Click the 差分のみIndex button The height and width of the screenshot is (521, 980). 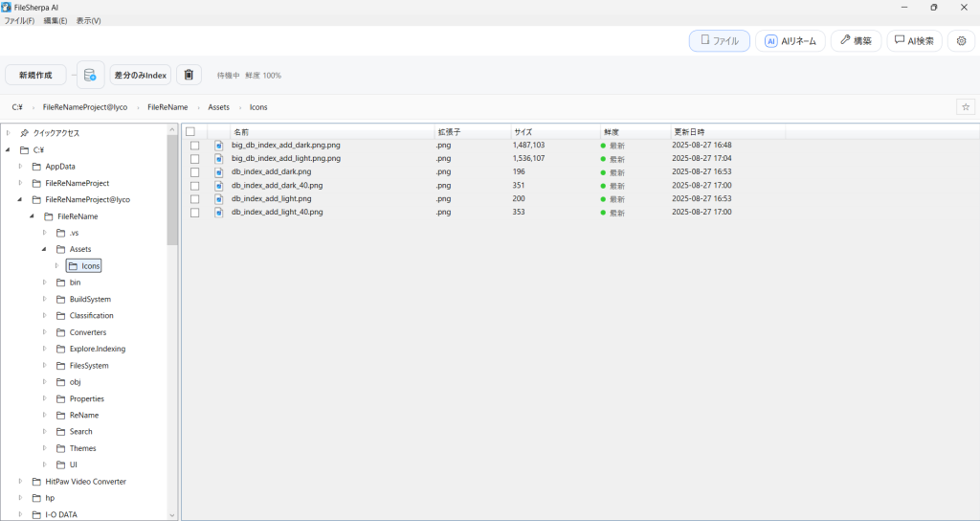(140, 75)
